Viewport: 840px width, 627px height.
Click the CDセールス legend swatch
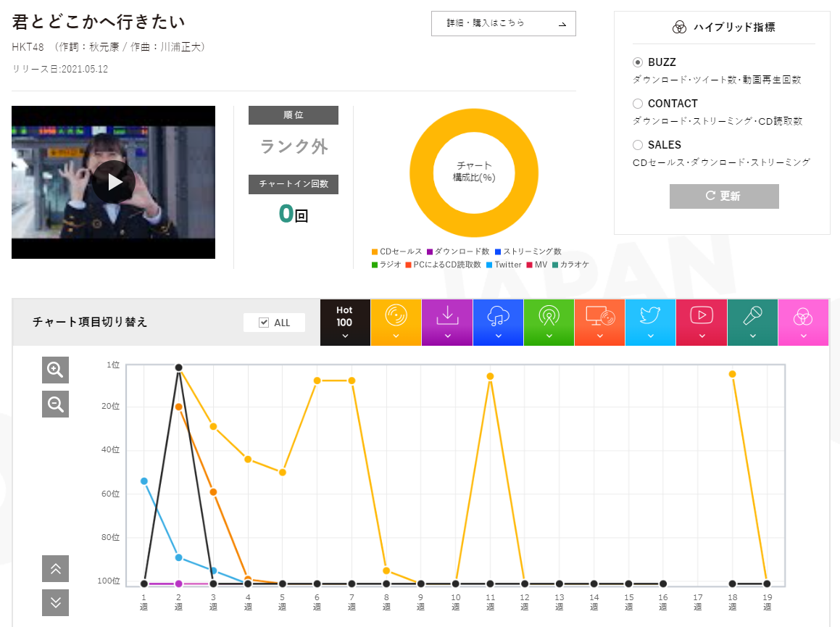pyautogui.click(x=375, y=252)
